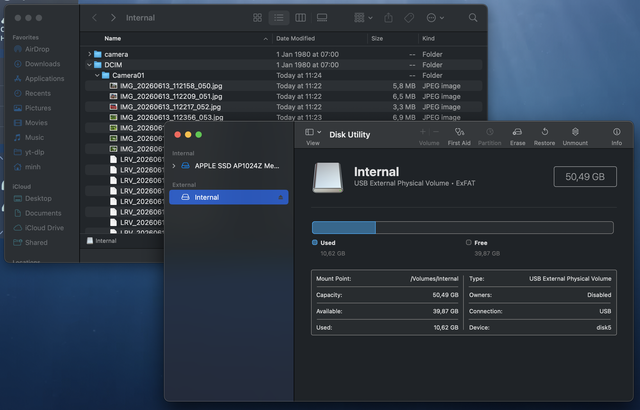640x410 pixels.
Task: Run First Aid on the volume
Action: click(459, 136)
